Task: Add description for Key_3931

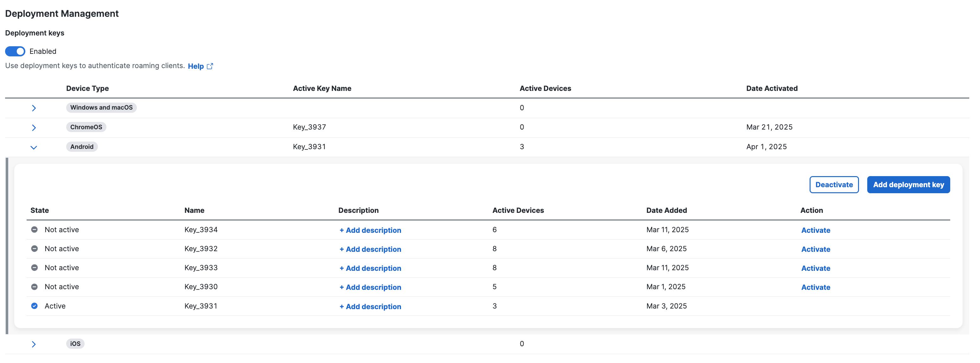Action: 370,307
